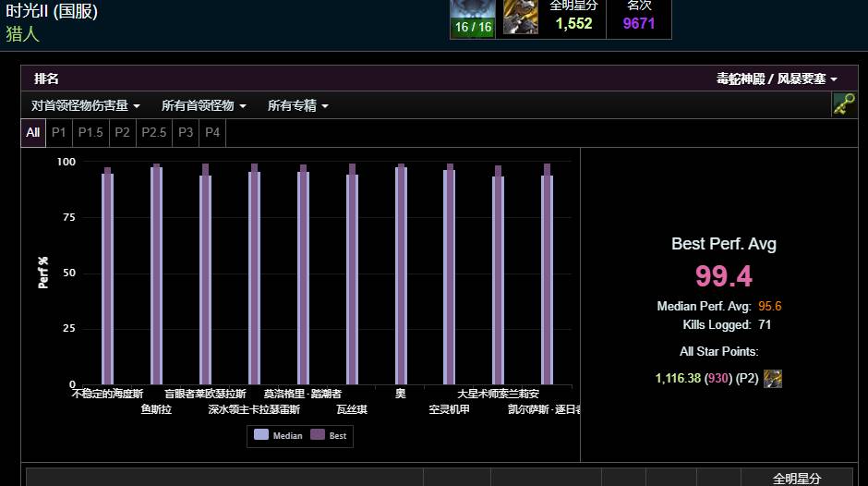The height and width of the screenshot is (486, 868).
Task: Toggle the Best series in chart legend
Action: click(328, 435)
